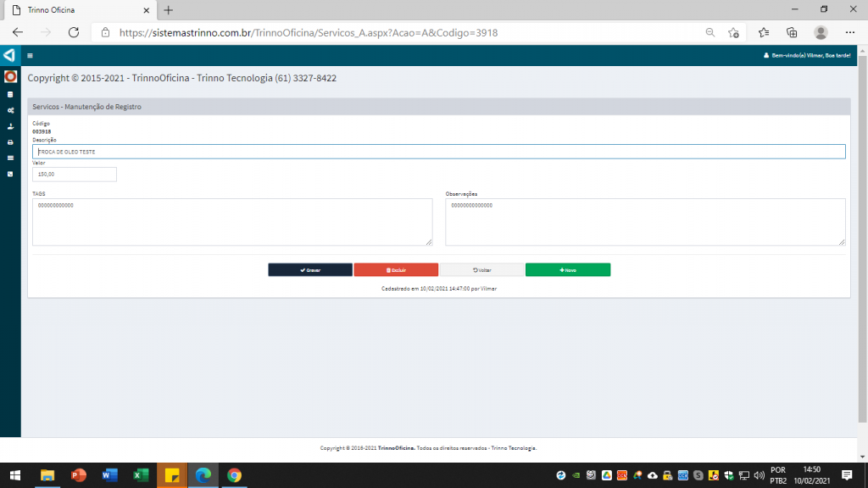The image size is (868, 488).
Task: Open the database icon in the left sidebar
Action: coord(10,94)
